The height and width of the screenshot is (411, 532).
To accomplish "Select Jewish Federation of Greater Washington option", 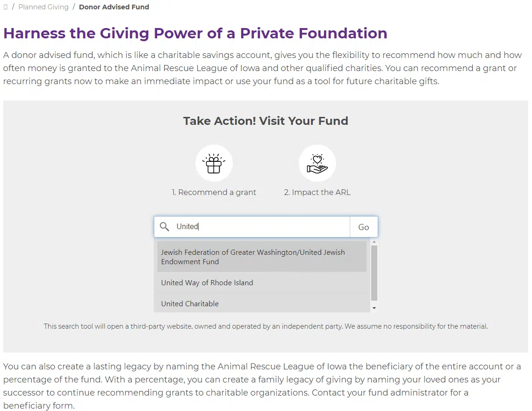I will point(262,257).
